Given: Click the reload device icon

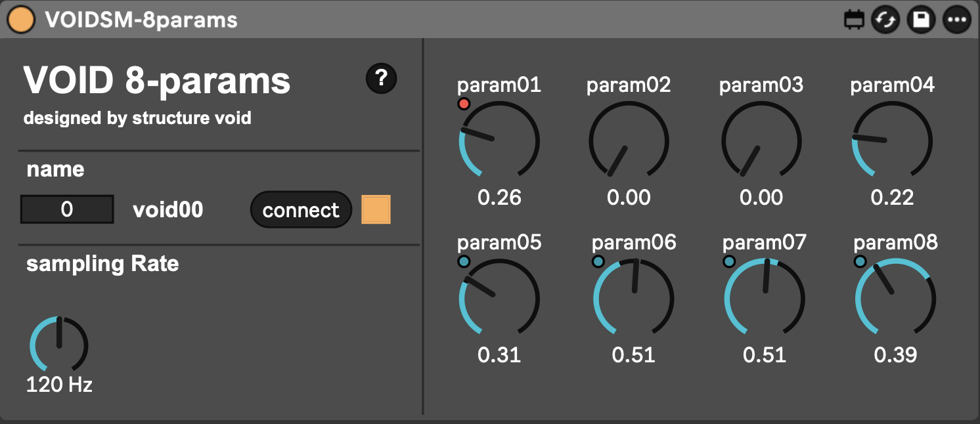Looking at the screenshot, I should coord(885,20).
